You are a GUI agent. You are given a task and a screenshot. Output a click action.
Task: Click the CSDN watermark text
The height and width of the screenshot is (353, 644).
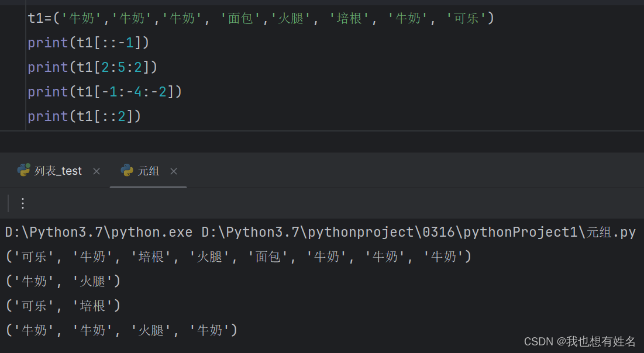579,341
